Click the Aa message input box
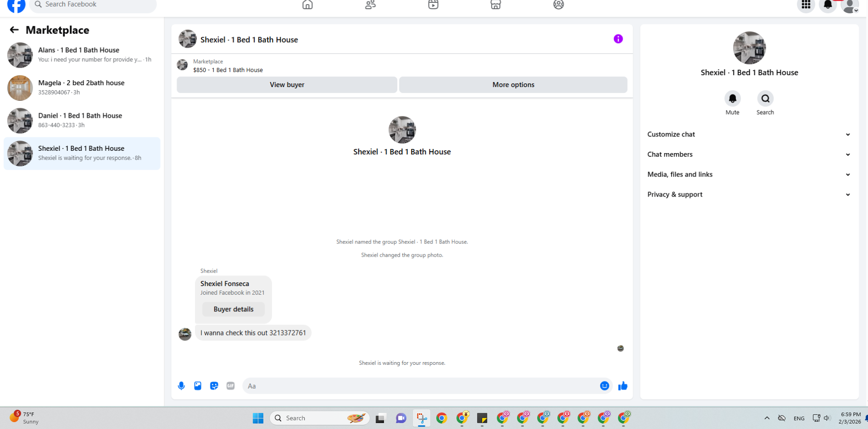Screen dimensions: 868x429 420,386
